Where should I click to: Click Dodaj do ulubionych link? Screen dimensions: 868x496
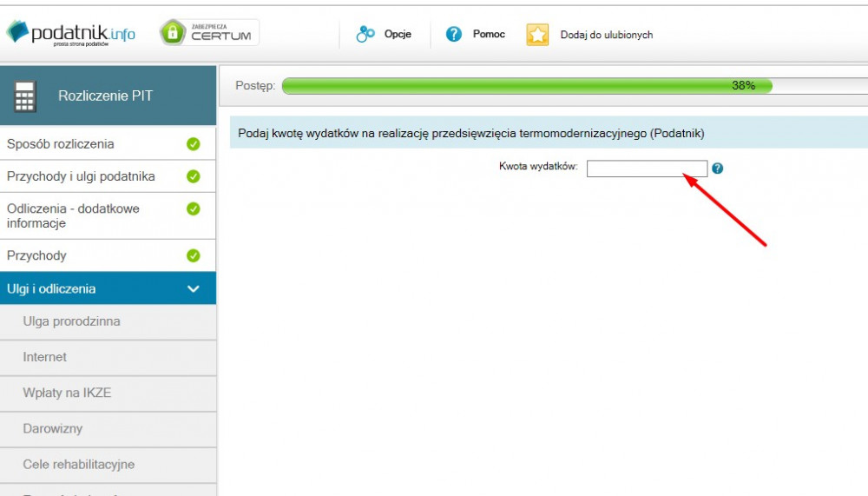(x=606, y=35)
